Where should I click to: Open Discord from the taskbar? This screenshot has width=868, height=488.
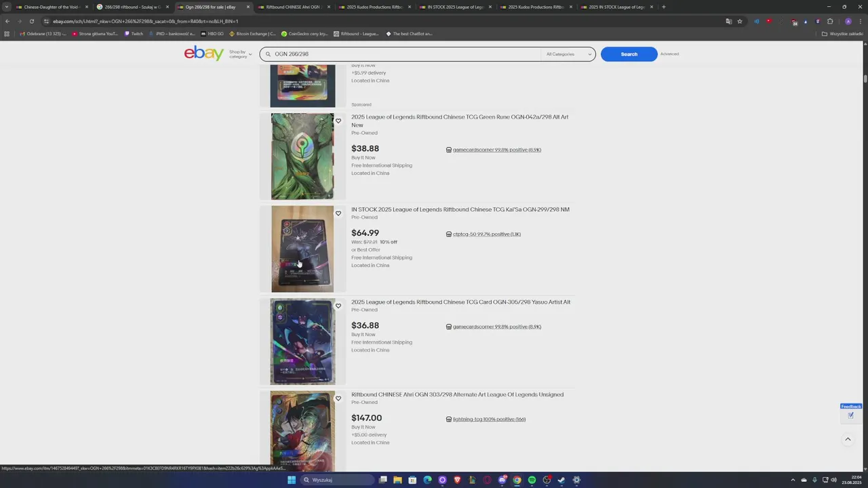[502, 480]
